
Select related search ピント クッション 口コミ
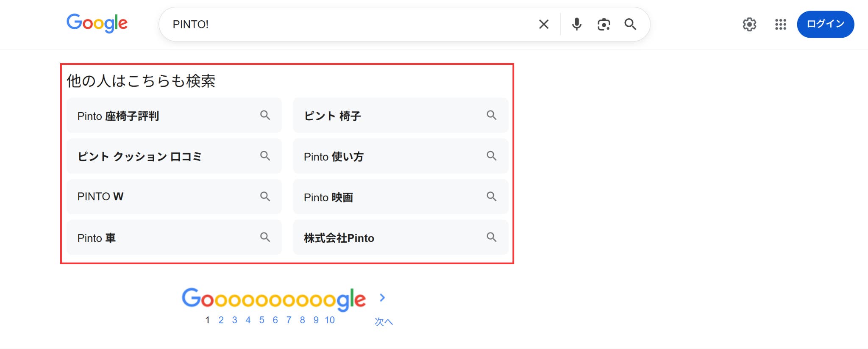[x=174, y=156]
